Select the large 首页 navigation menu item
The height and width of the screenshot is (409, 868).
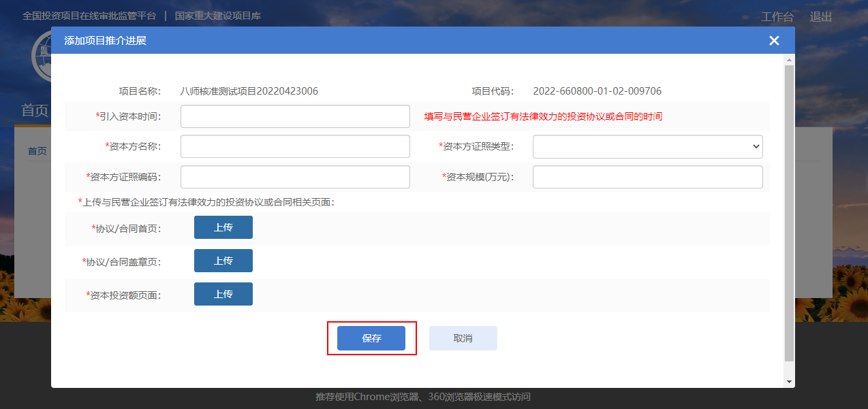pyautogui.click(x=34, y=110)
